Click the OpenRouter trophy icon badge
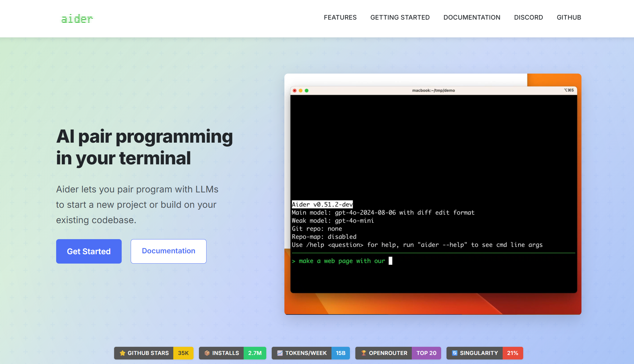Viewport: 634px width, 364px height. point(363,353)
